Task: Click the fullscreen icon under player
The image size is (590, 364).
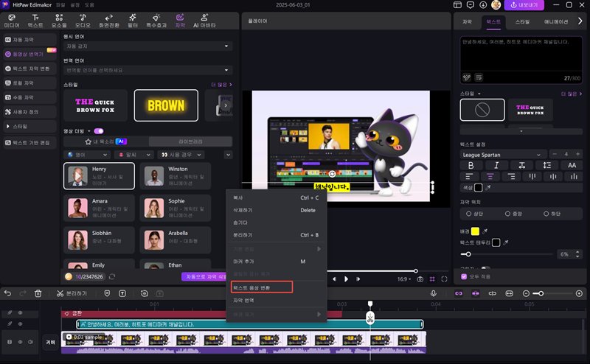Action: tap(445, 279)
